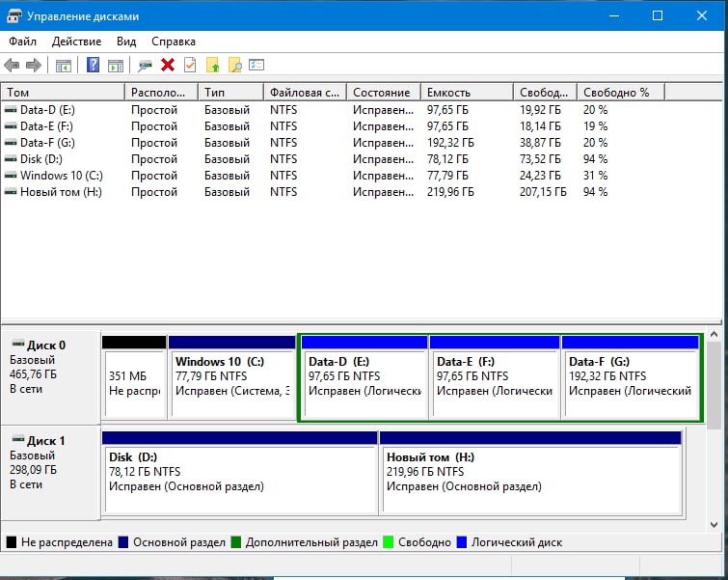This screenshot has width=728, height=580.
Task: Click the black Не распределена legend swatch
Action: click(x=12, y=542)
